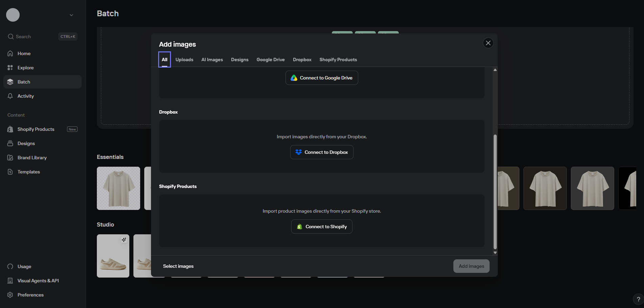This screenshot has height=308, width=644.
Task: Open Brand Library
Action: point(42,158)
